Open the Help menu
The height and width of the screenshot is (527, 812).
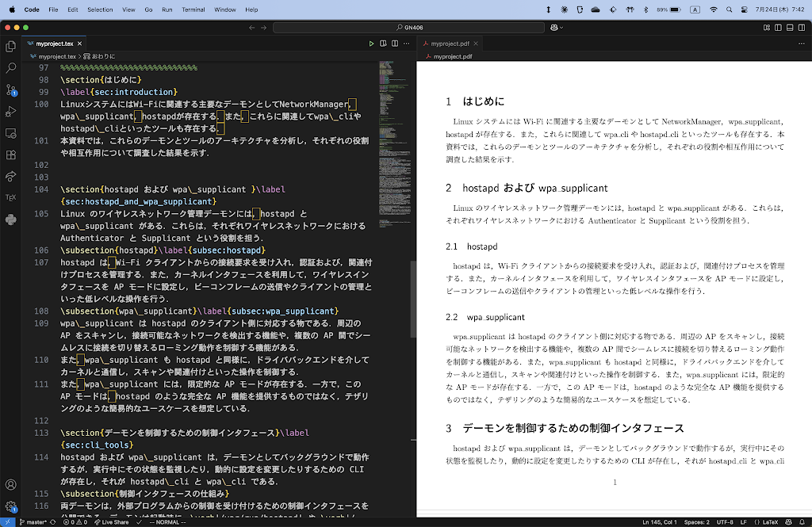(251, 10)
